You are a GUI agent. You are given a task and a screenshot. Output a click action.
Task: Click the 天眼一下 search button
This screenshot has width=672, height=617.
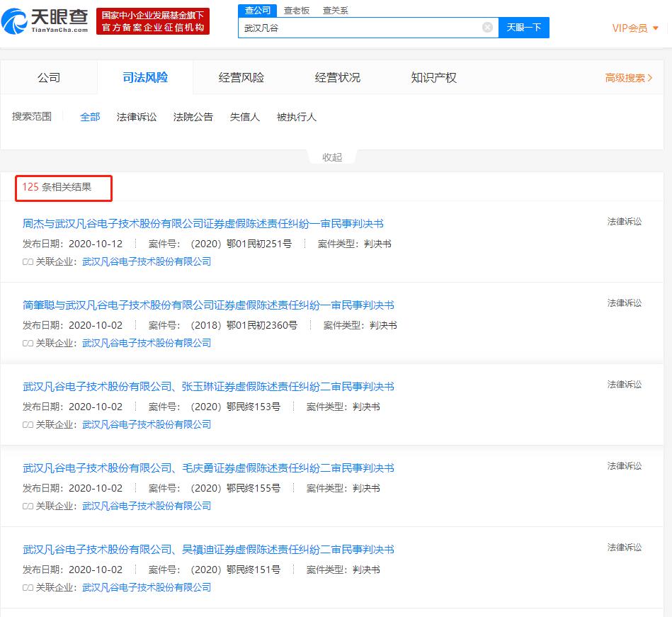(x=524, y=28)
